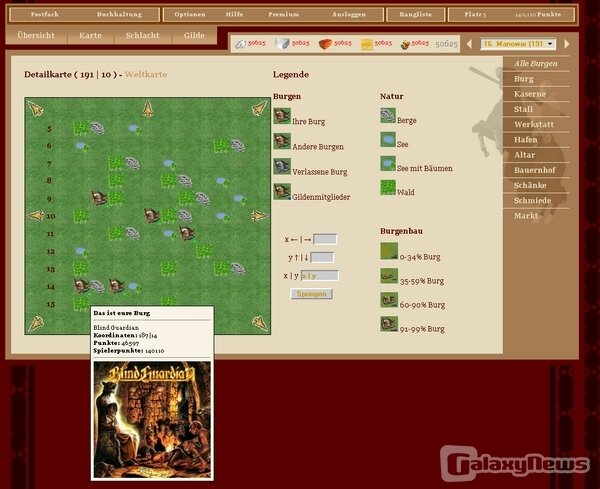Viewport: 600px width, 489px height.
Task: Click the silver rings resource icon
Action: tap(240, 44)
